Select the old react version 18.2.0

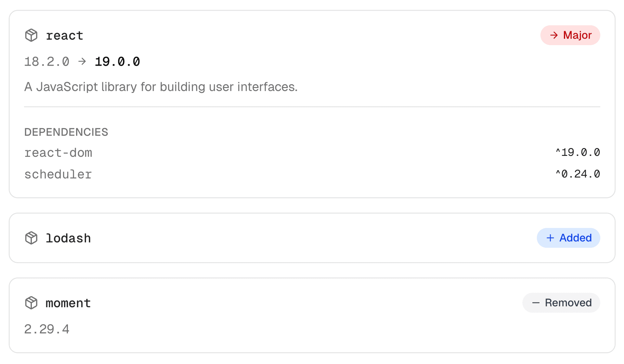(47, 61)
